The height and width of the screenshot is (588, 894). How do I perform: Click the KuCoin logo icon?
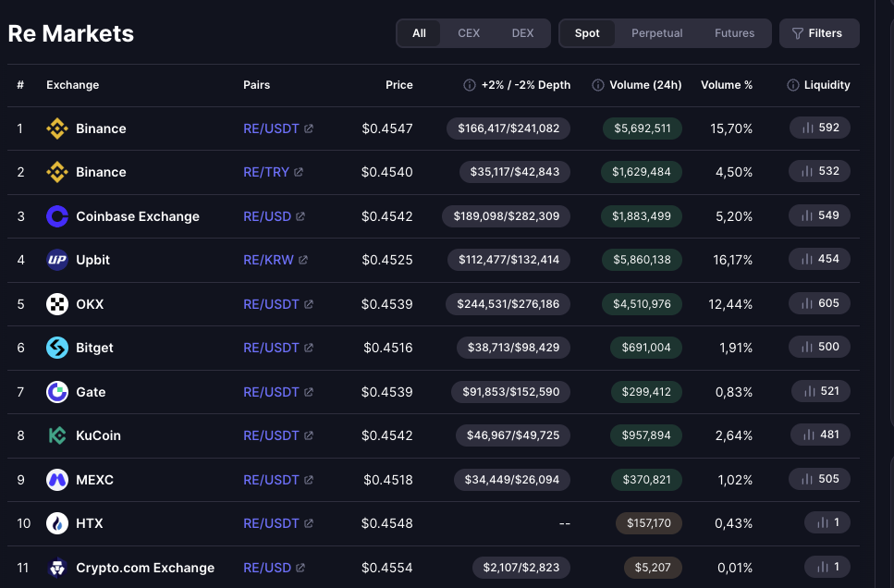(57, 435)
